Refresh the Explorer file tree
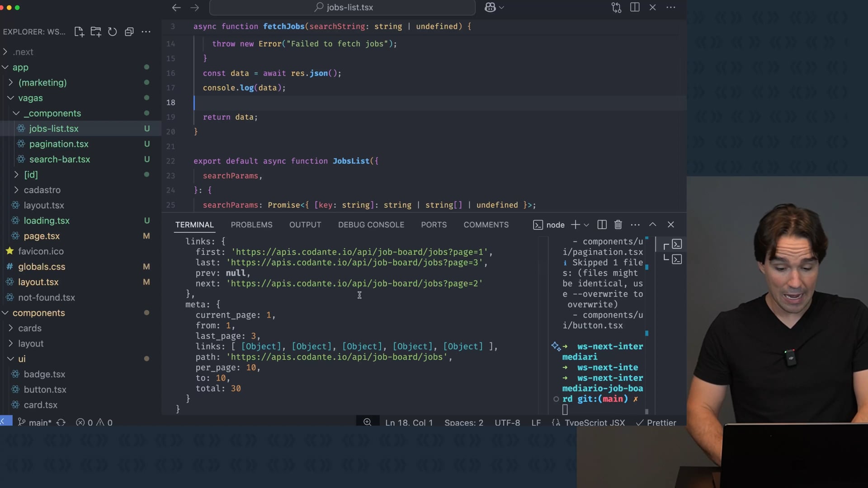The height and width of the screenshot is (488, 868). coord(113,32)
